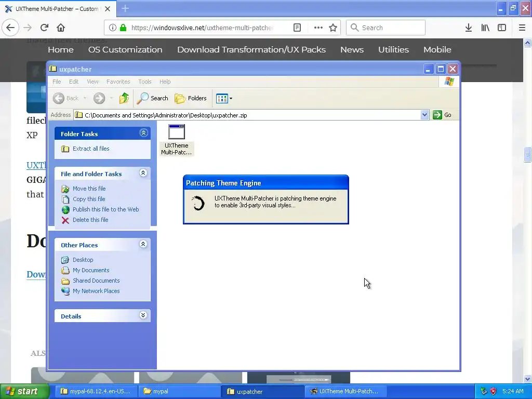
Task: Click Extract all files
Action: 90,149
